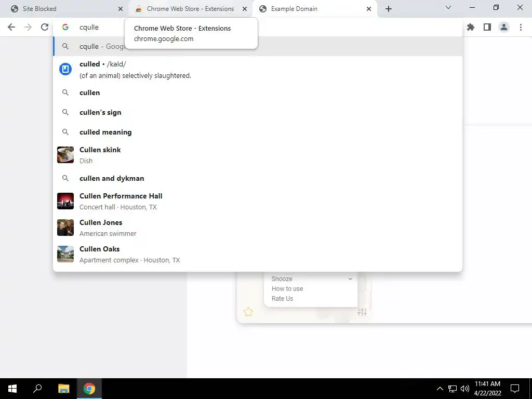This screenshot has width=532, height=399.
Task: Click the Chrome taskbar icon
Action: [89, 389]
